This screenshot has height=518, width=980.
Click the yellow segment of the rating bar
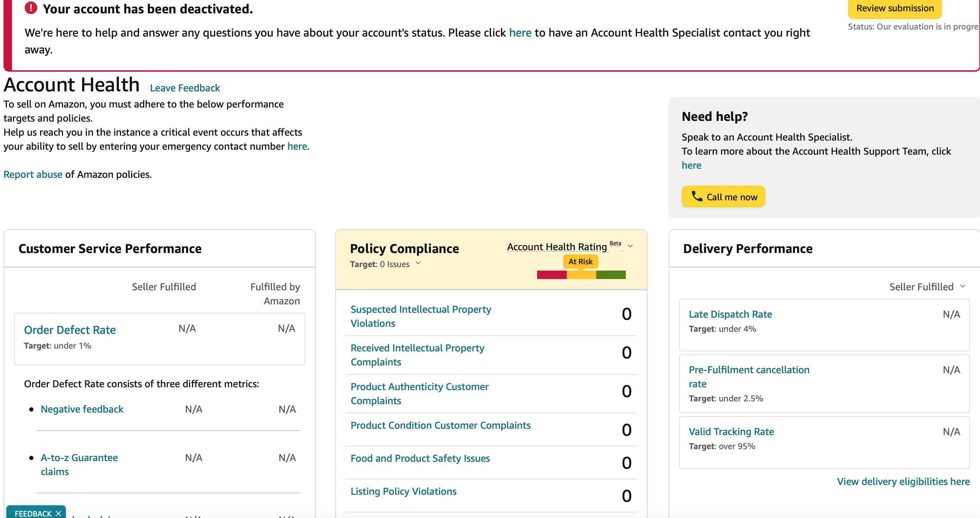coord(581,274)
